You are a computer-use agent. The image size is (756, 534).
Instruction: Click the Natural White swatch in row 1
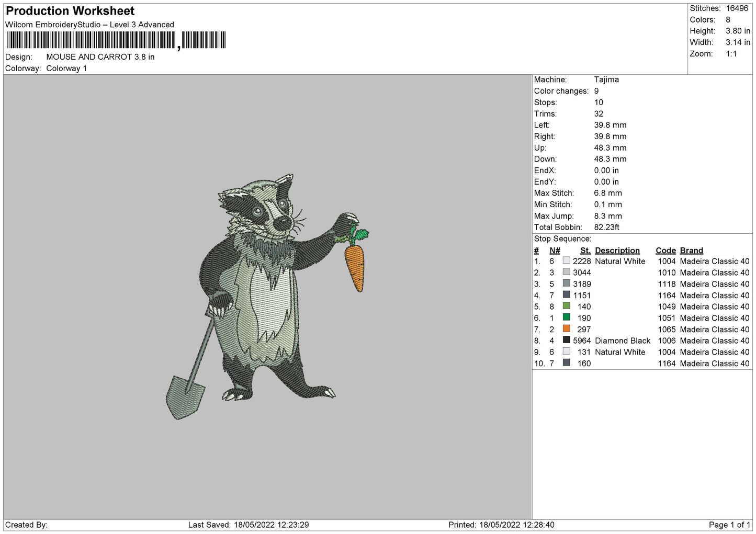pyautogui.click(x=566, y=260)
